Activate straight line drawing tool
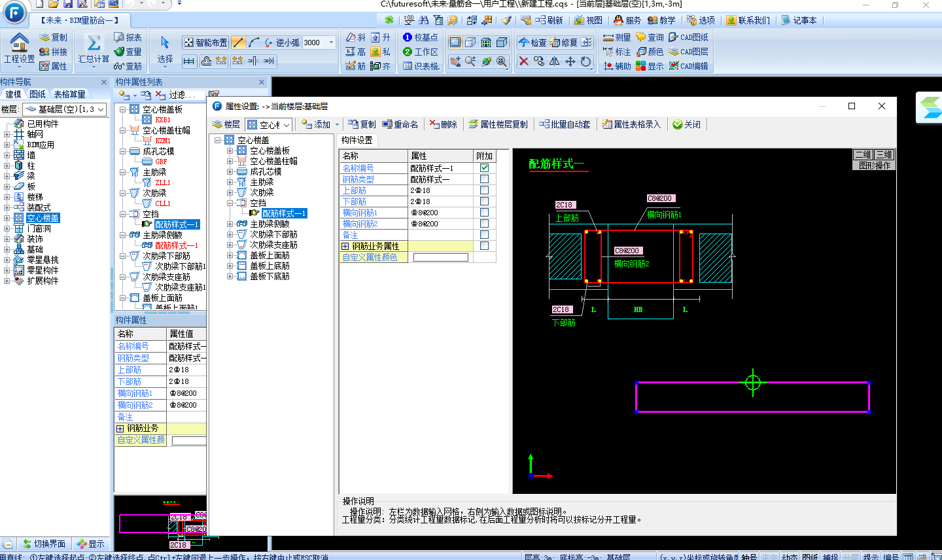Image resolution: width=942 pixels, height=560 pixels. tap(238, 43)
